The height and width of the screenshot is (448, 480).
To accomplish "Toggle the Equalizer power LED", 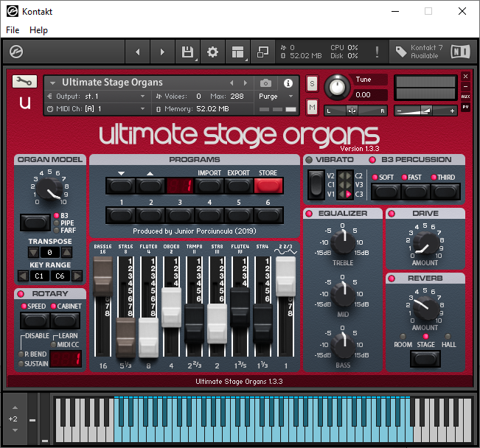I will pyautogui.click(x=309, y=214).
